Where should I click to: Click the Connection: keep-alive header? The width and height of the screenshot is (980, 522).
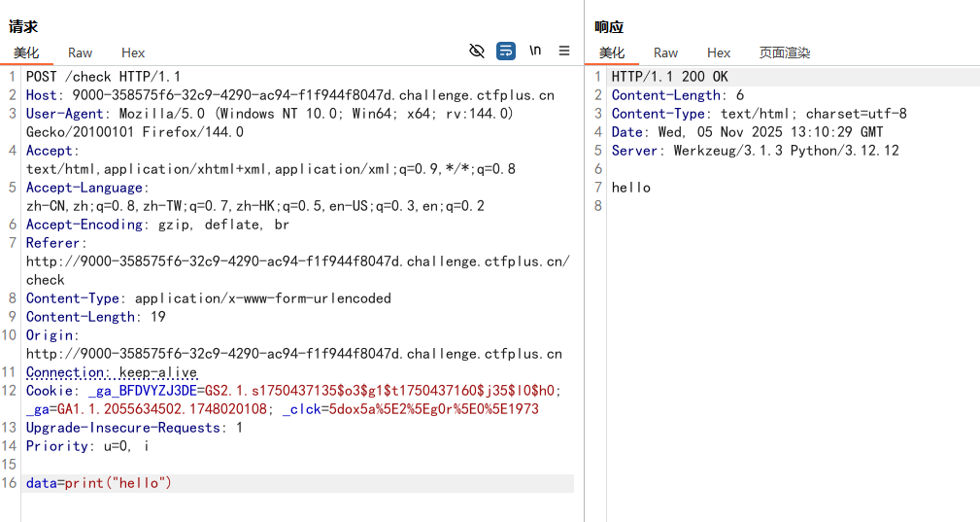tap(111, 372)
